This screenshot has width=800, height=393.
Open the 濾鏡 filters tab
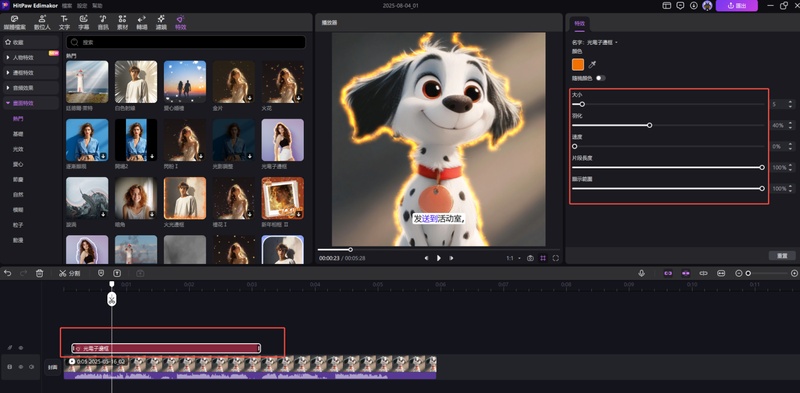click(161, 22)
